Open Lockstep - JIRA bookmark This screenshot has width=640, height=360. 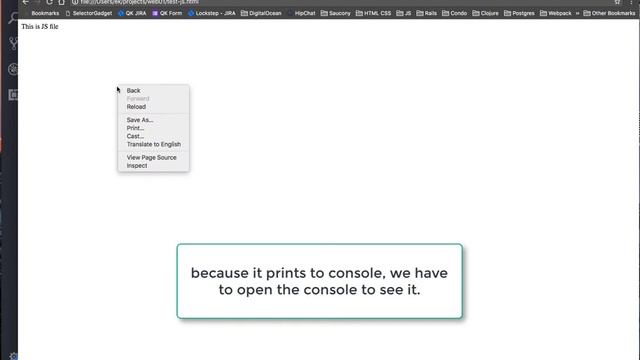click(211, 13)
